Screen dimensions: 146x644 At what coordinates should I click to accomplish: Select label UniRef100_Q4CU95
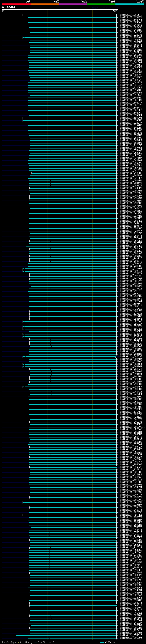coord(131,32)
